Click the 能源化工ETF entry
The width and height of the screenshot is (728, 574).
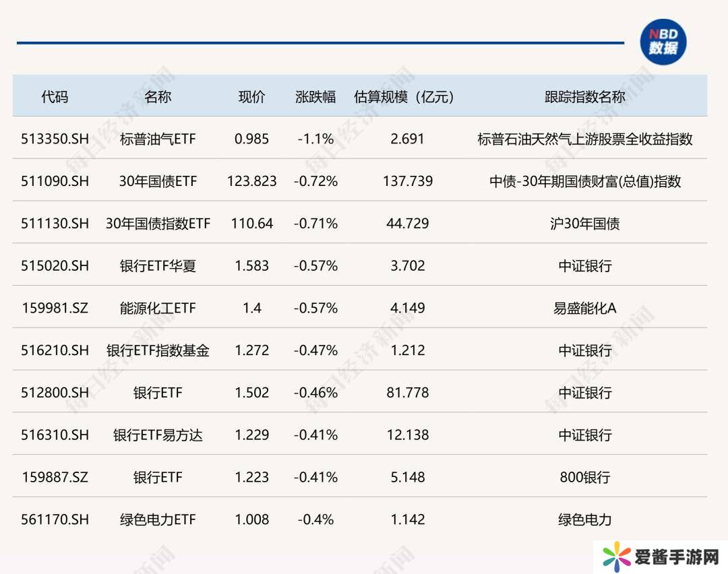coord(158,308)
